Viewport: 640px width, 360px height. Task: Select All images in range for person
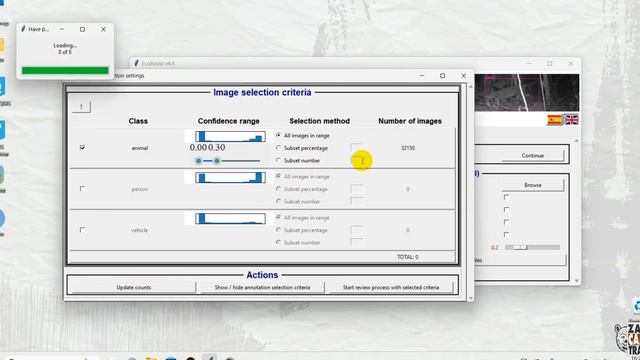tap(278, 176)
